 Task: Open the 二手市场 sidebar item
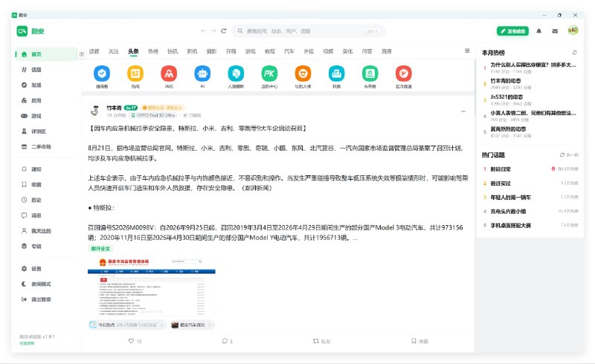click(45, 147)
